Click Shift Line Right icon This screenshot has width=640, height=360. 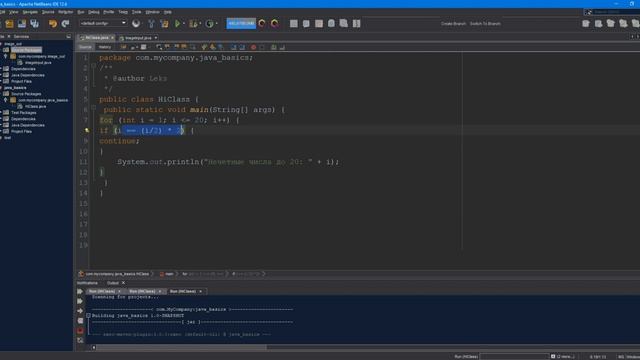point(242,47)
